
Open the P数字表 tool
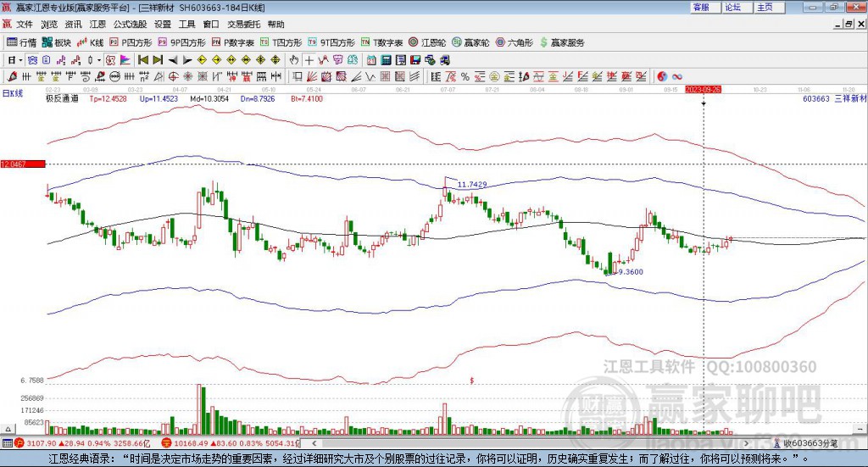[232, 42]
